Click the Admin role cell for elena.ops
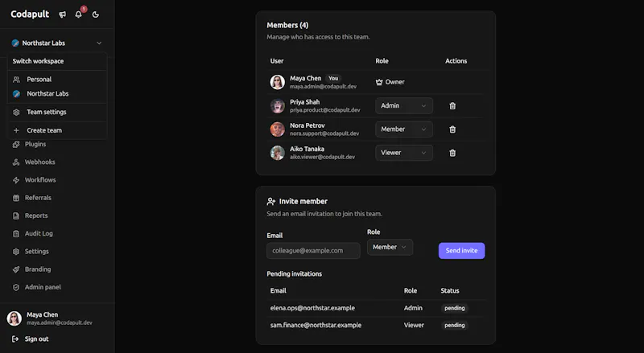This screenshot has height=353, width=644. click(413, 308)
